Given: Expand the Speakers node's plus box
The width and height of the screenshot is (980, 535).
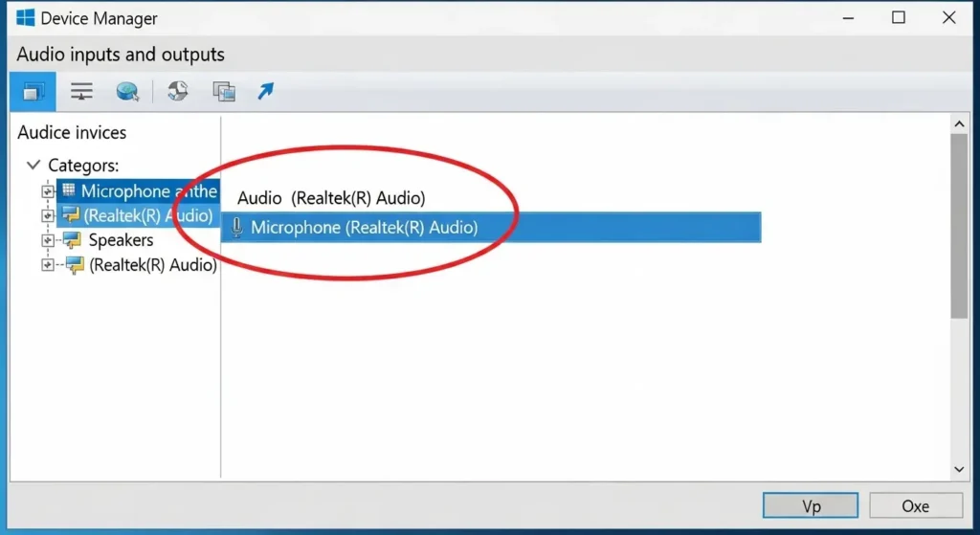Looking at the screenshot, I should [x=48, y=240].
